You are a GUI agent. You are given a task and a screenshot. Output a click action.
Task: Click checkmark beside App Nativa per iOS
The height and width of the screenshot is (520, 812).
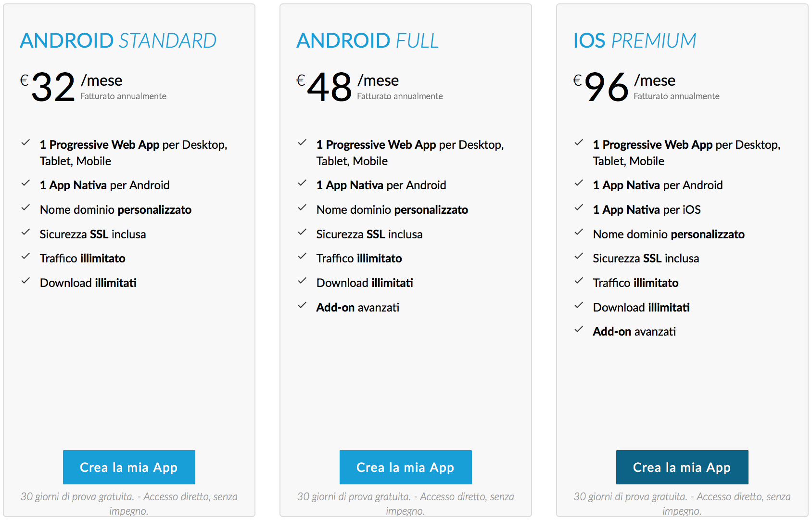coord(579,208)
